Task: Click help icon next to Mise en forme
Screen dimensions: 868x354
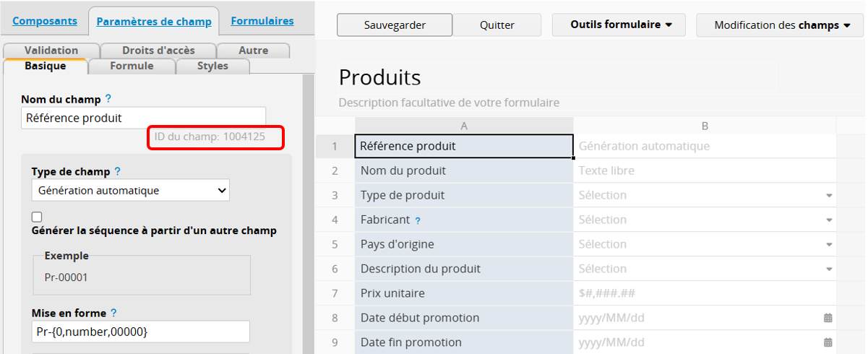Action: 113,314
